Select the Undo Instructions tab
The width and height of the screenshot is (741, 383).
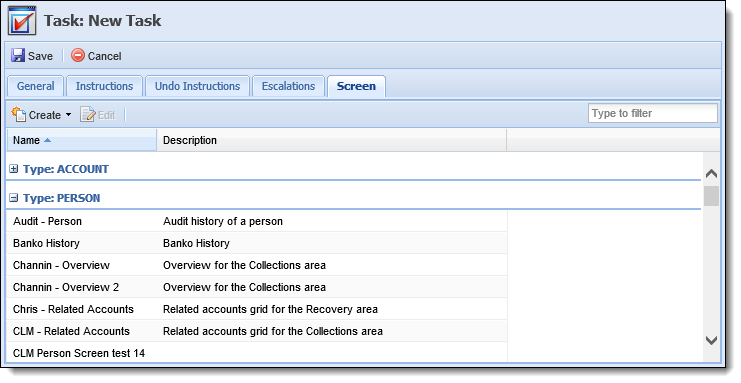tap(198, 86)
